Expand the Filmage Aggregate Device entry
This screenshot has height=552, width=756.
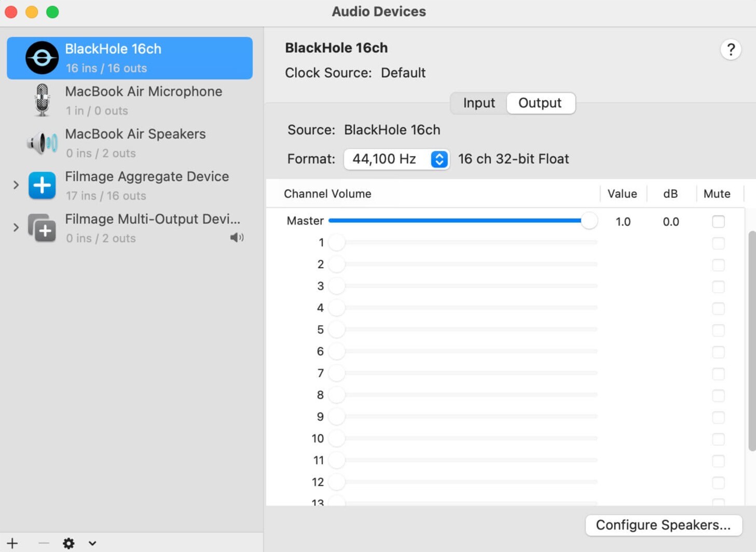pos(16,185)
